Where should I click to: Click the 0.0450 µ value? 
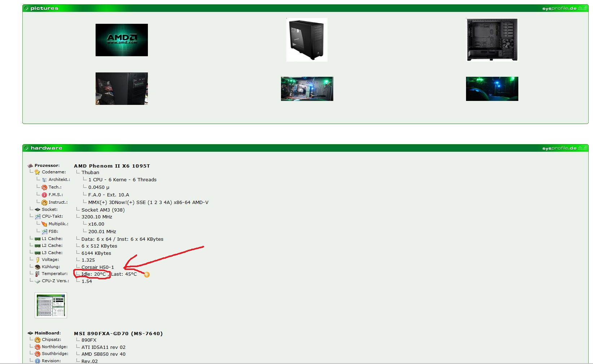[x=98, y=187]
